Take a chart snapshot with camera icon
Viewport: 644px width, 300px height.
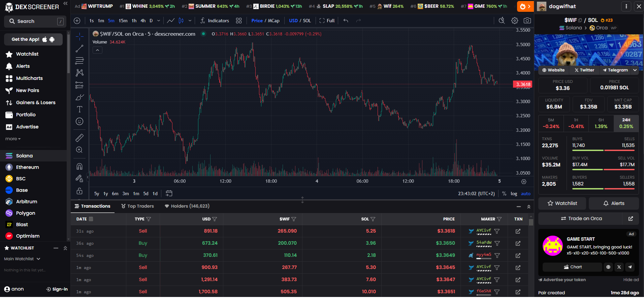pyautogui.click(x=527, y=21)
